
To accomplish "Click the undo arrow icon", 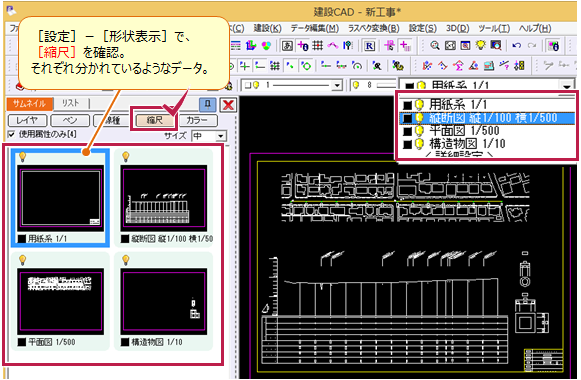I will (x=517, y=46).
